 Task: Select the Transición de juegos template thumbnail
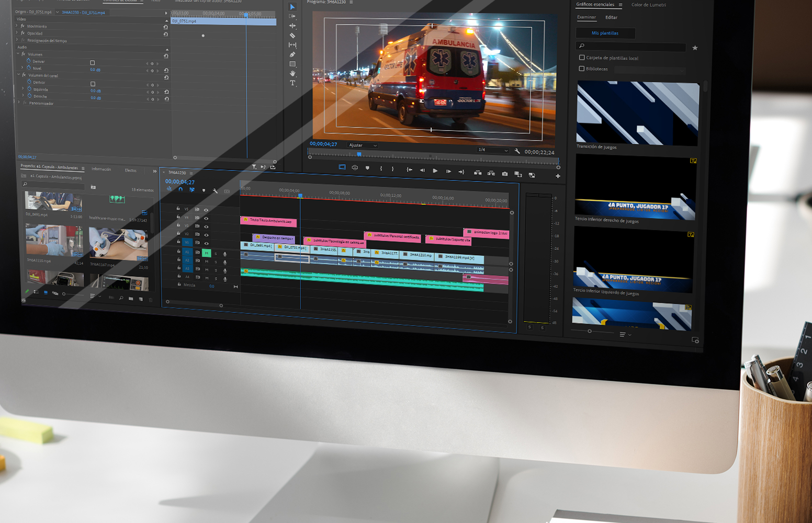coord(637,113)
